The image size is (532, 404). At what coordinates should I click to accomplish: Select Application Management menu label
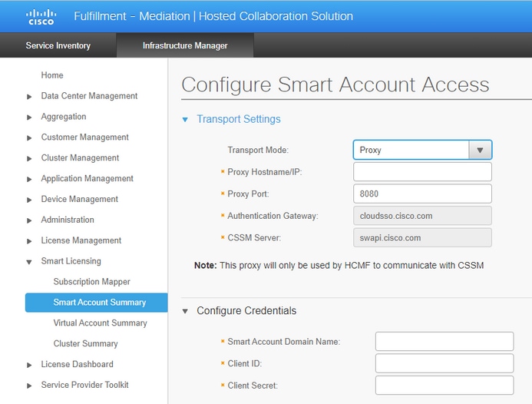pos(88,179)
